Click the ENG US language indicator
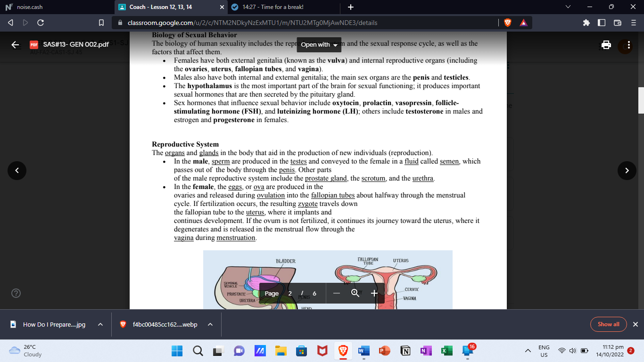Viewport: 644px width, 362px height. pyautogui.click(x=544, y=351)
